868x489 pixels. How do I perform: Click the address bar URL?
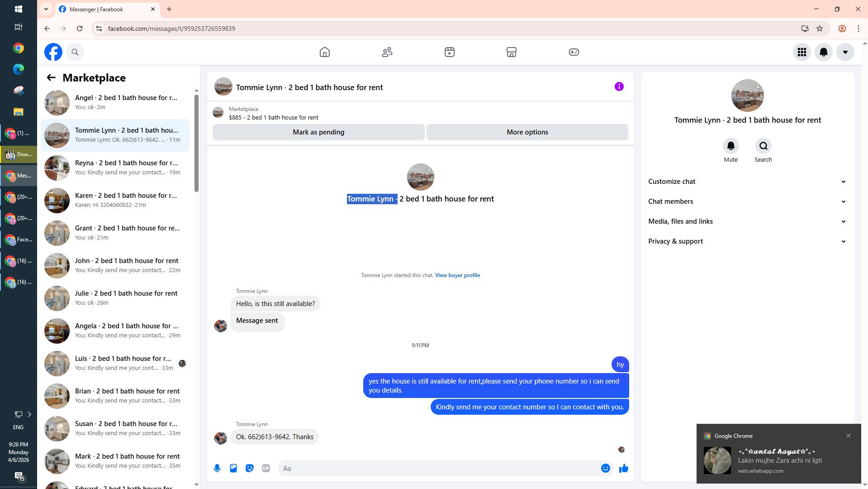(171, 29)
